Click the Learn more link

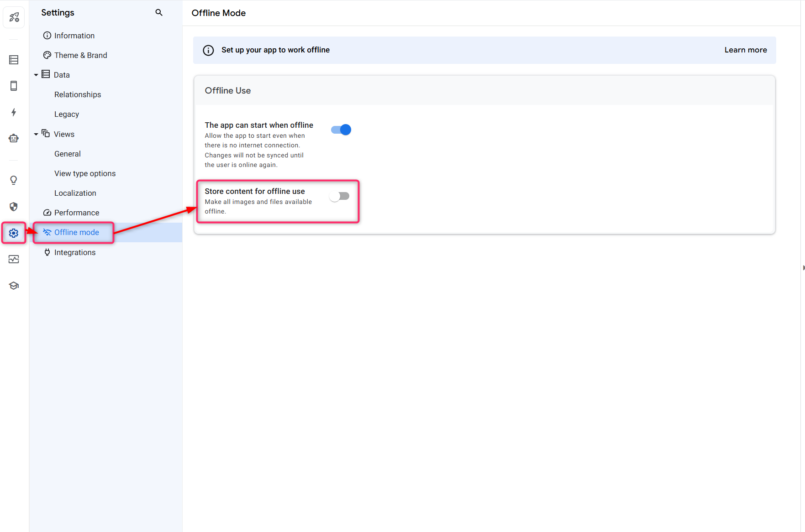(x=745, y=50)
